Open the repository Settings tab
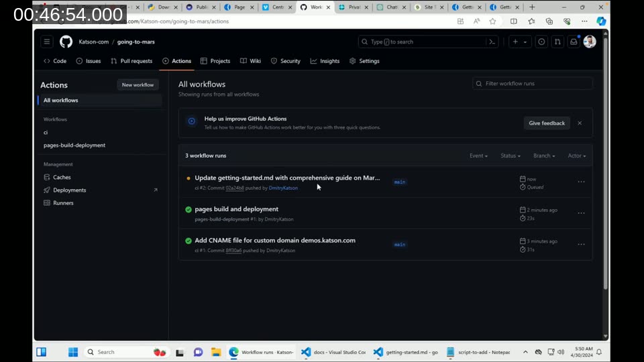The image size is (644, 362). pyautogui.click(x=364, y=61)
